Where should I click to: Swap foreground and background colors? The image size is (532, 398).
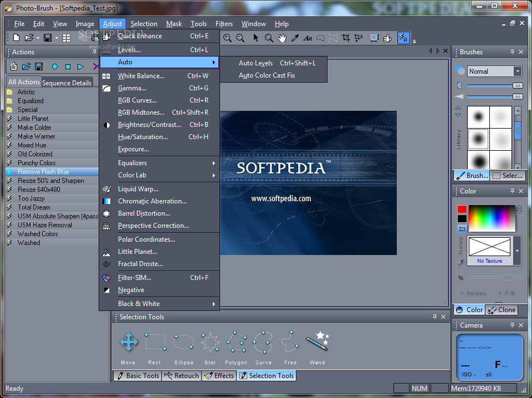[x=462, y=229]
